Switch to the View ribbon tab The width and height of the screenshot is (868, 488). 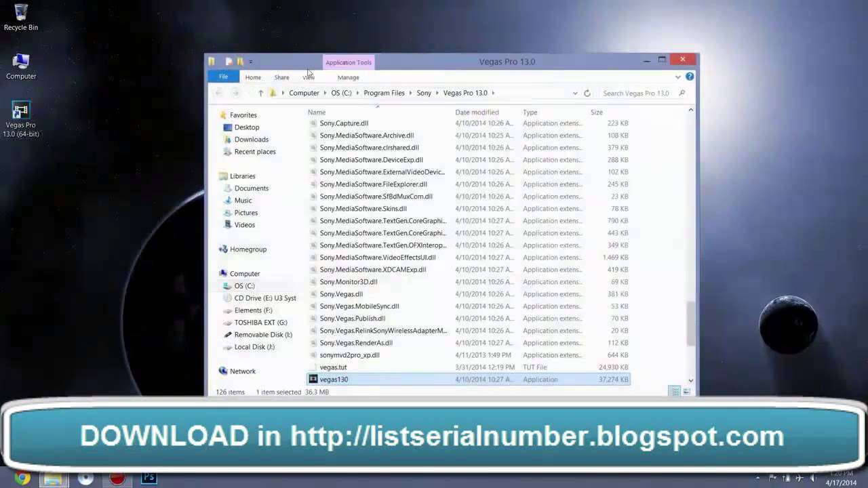click(309, 77)
